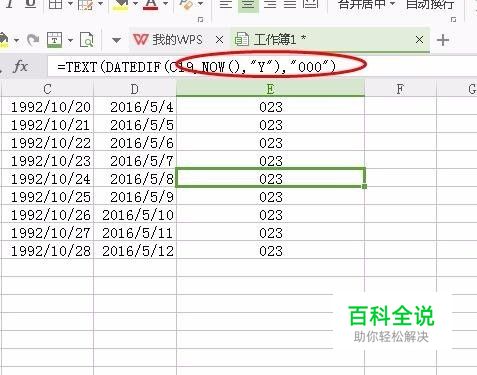Image resolution: width=477 pixels, height=375 pixels.
Task: Add a new document tab with the plus icon
Action: (443, 40)
